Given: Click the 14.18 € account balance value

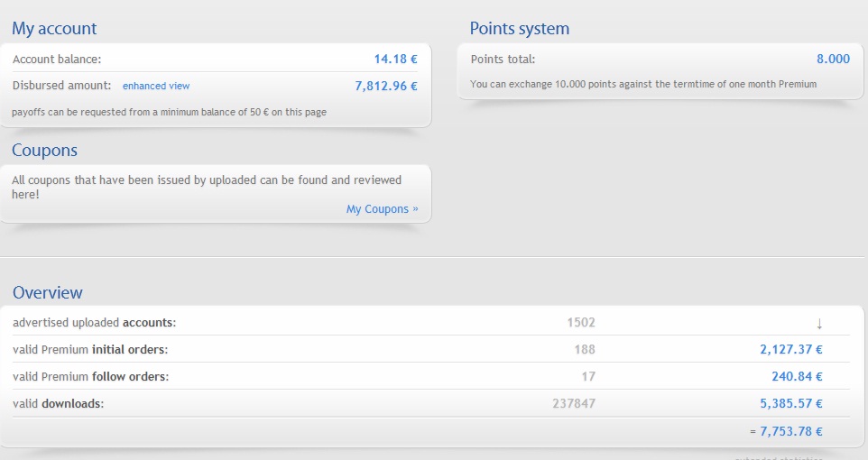Looking at the screenshot, I should coord(395,60).
